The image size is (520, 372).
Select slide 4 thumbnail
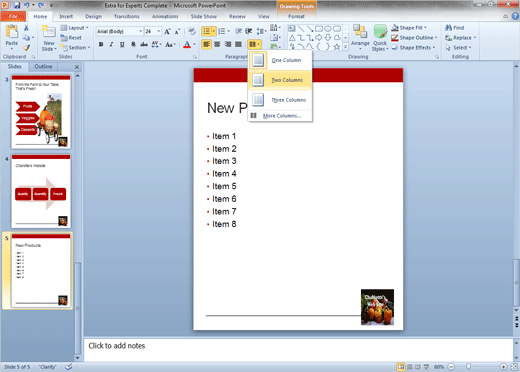[x=41, y=191]
